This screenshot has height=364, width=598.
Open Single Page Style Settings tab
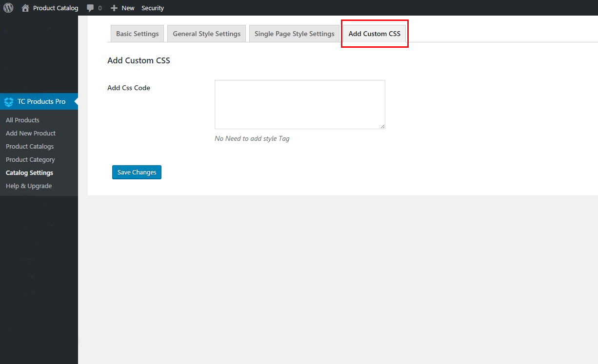[x=295, y=34]
